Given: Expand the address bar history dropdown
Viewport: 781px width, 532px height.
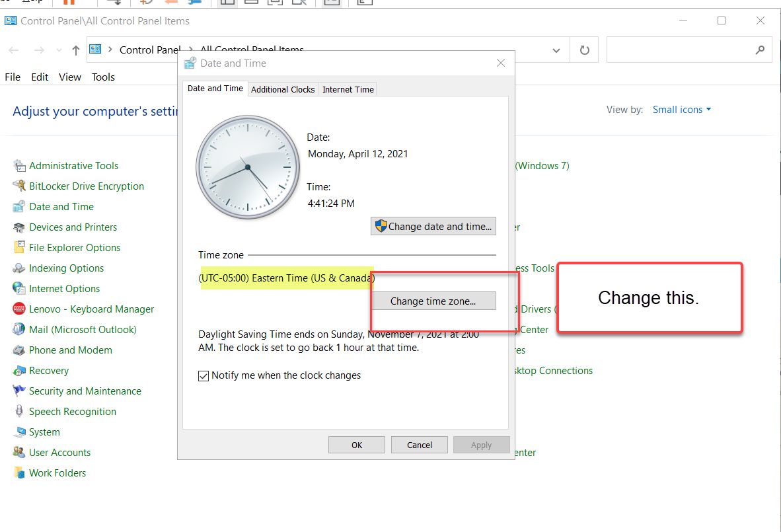Looking at the screenshot, I should [556, 50].
